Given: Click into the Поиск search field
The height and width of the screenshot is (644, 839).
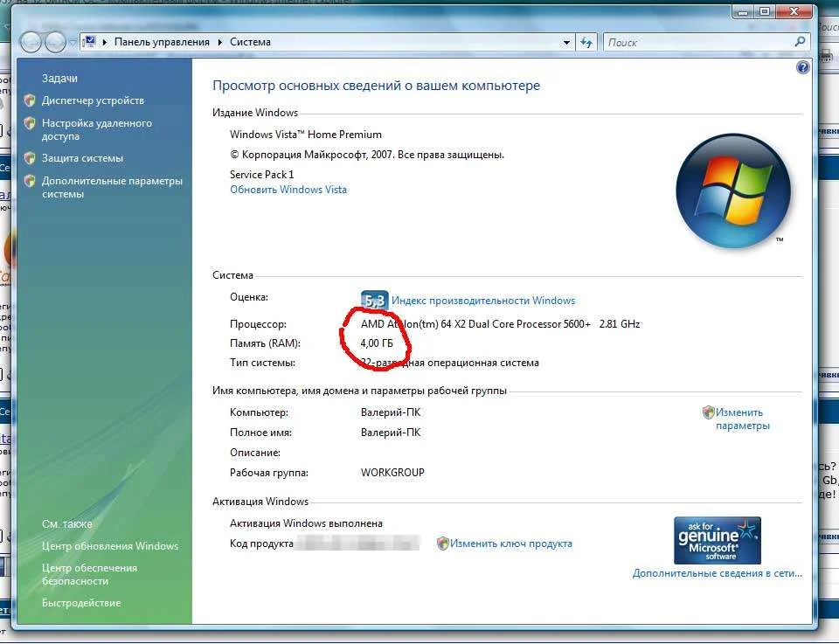Looking at the screenshot, I should [x=698, y=42].
